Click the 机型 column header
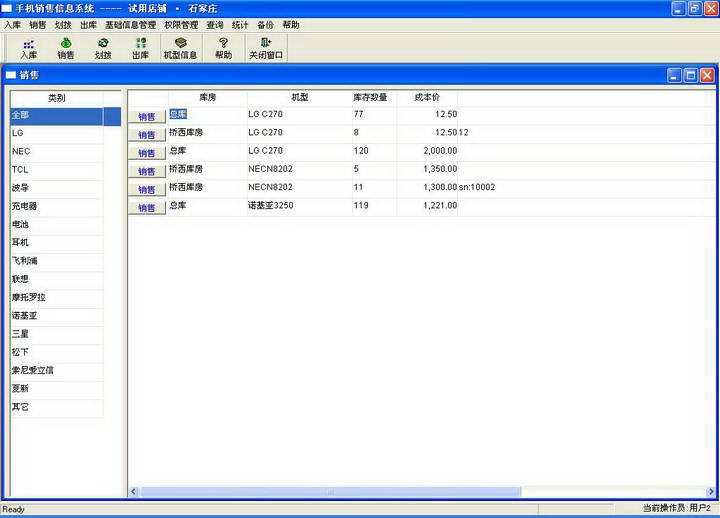720x518 pixels. pos(300,98)
